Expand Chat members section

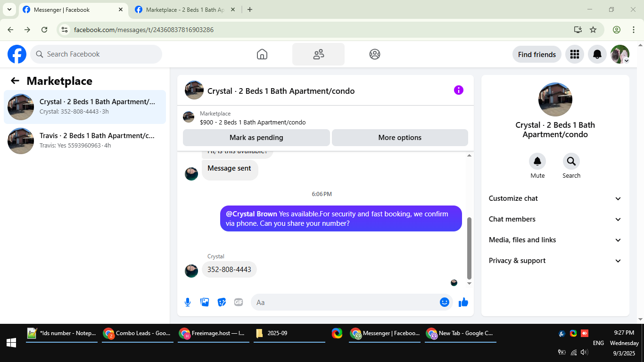(x=555, y=219)
